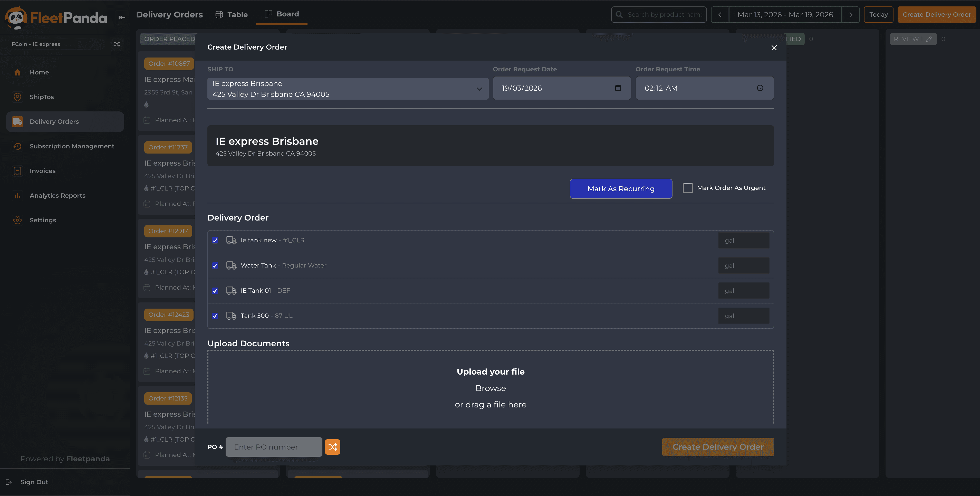Click the switch account icon beside FCoin
The image size is (980, 496).
pyautogui.click(x=117, y=44)
